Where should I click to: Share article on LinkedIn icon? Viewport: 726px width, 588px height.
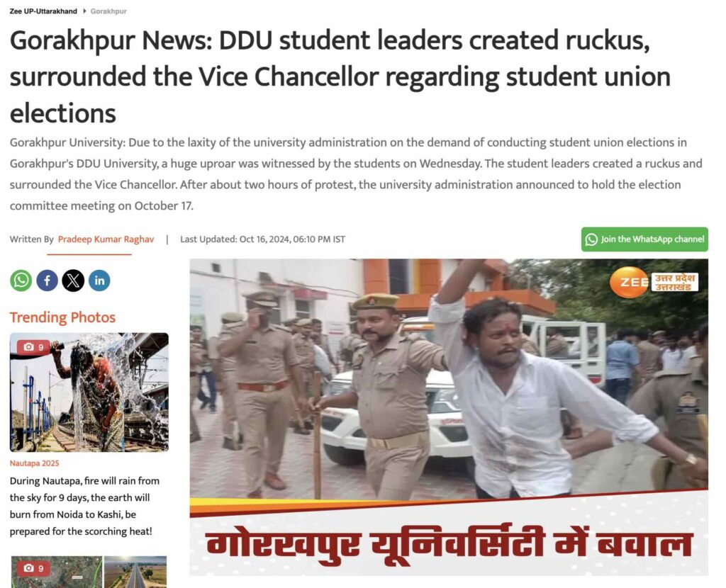click(x=99, y=281)
